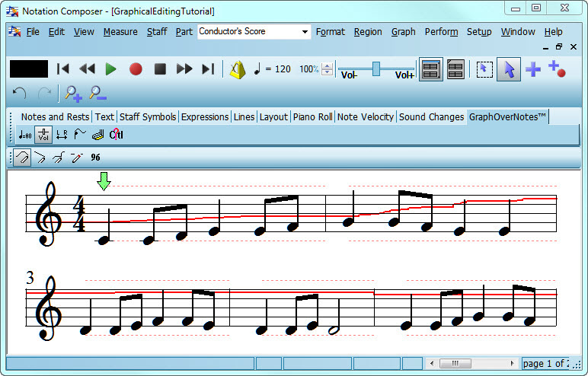Click the red Record button

tap(136, 69)
